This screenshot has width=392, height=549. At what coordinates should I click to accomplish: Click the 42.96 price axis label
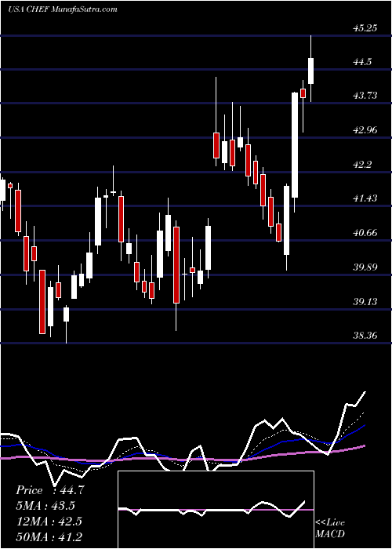pos(365,130)
